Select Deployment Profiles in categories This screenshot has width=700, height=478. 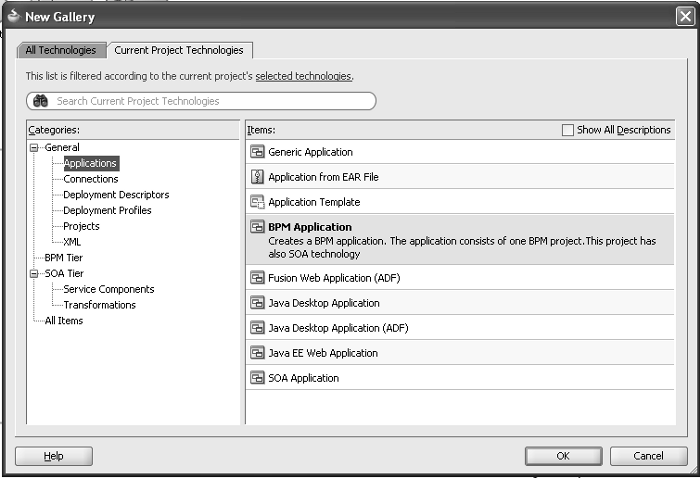(107, 210)
